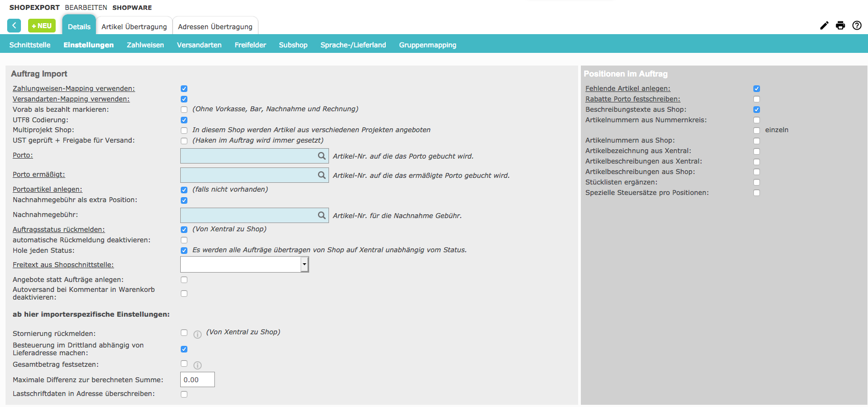Enable Vorab als bezahlt markieren checkbox

pyautogui.click(x=184, y=110)
